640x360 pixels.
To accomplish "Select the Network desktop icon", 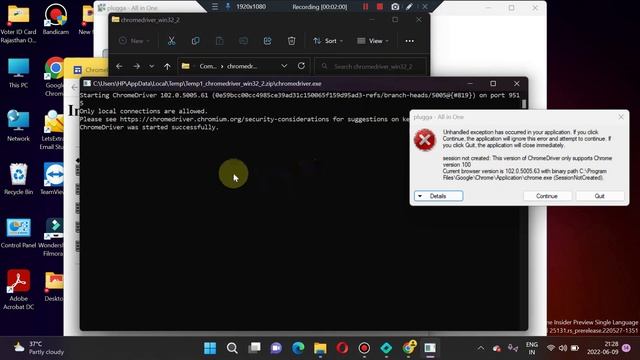I will point(18,126).
